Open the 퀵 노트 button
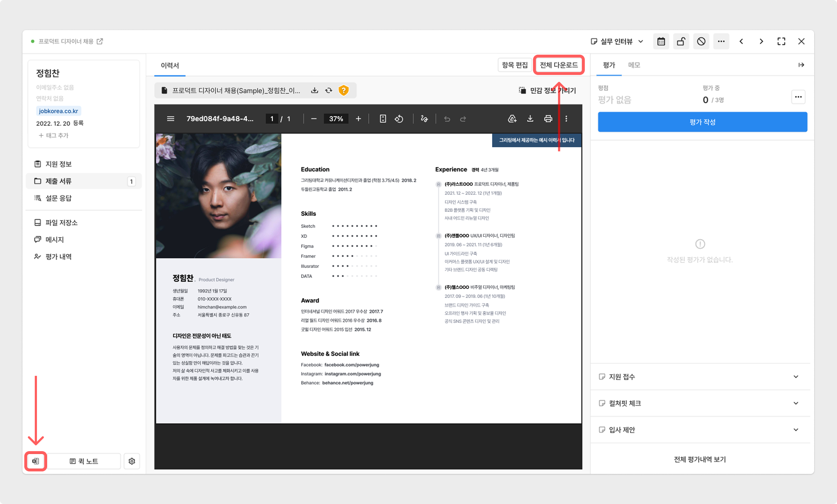The image size is (837, 504). point(84,461)
